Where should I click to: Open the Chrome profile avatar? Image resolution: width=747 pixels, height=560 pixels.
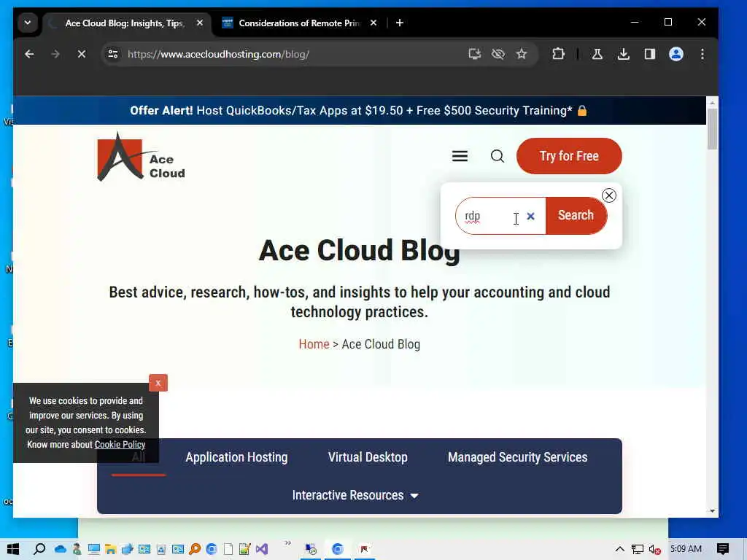[x=676, y=54]
